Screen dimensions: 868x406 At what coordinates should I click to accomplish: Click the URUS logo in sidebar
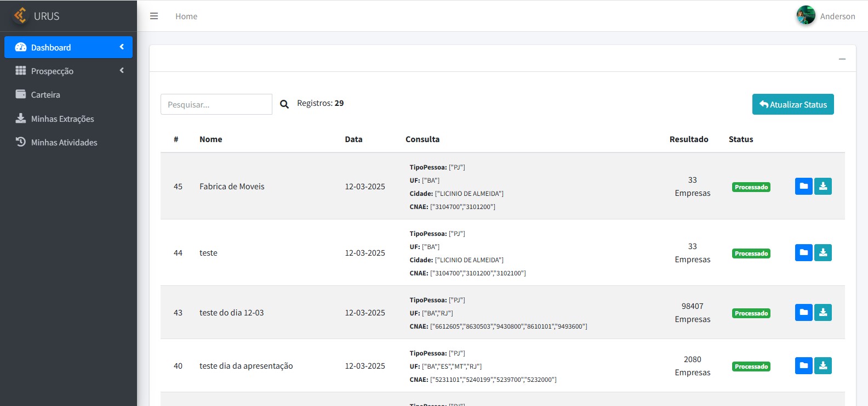tap(21, 16)
